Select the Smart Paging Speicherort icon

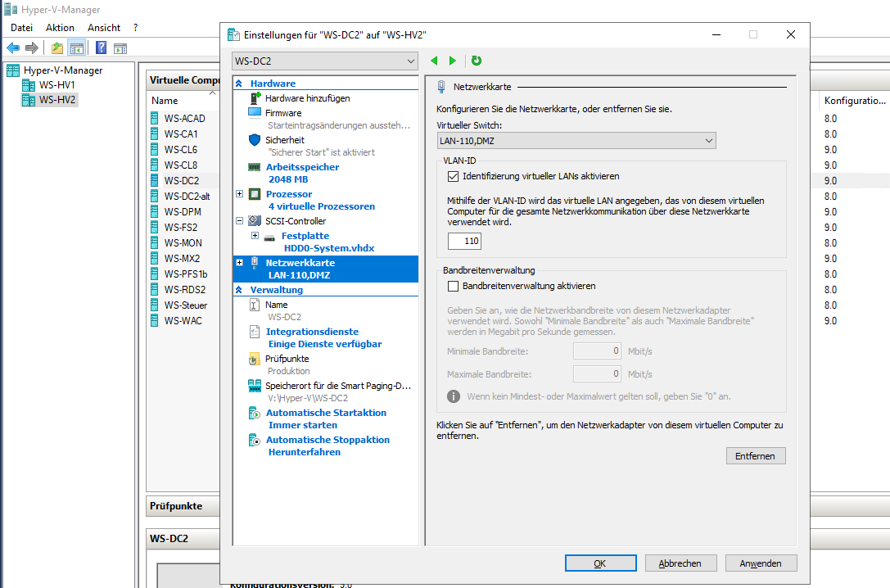[x=255, y=386]
